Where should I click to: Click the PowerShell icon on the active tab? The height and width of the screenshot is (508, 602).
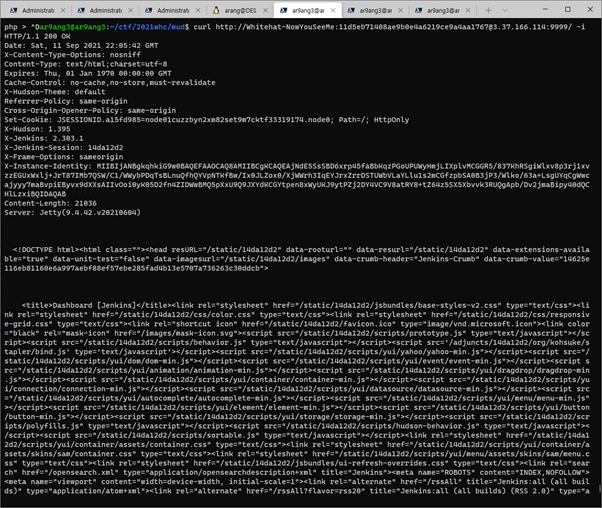[283, 10]
